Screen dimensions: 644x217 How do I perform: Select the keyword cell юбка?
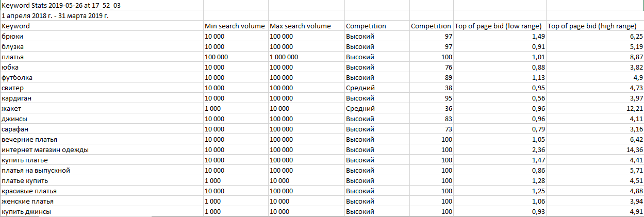(102, 67)
